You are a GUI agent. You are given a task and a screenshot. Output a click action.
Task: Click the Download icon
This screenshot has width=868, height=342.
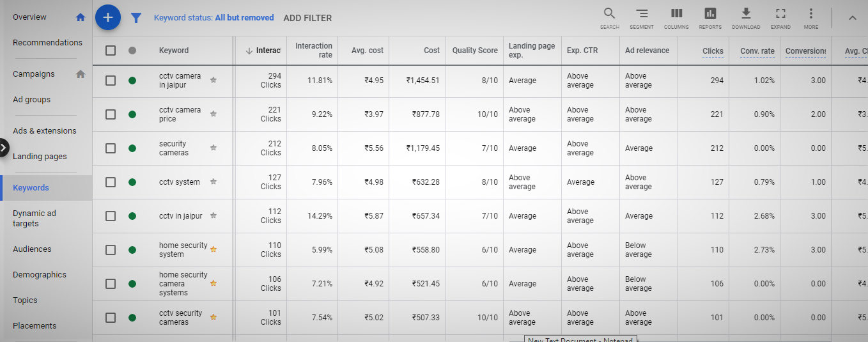[x=746, y=17]
